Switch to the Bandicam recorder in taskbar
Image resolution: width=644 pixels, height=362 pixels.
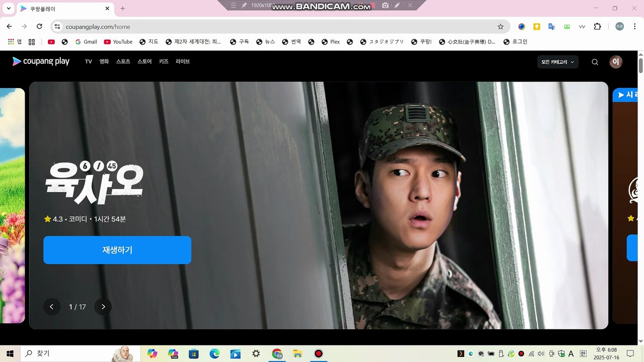click(318, 354)
